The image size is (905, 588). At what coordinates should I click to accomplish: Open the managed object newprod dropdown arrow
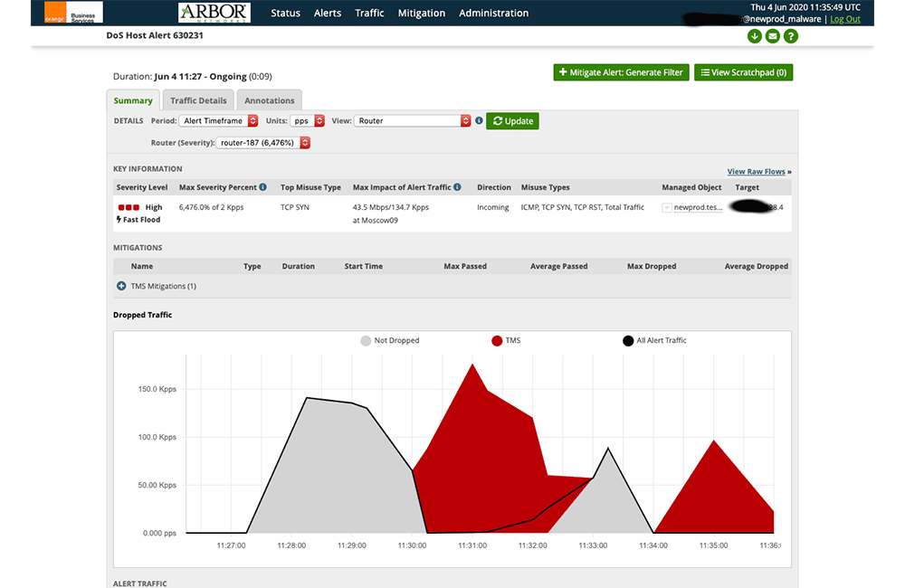(667, 208)
